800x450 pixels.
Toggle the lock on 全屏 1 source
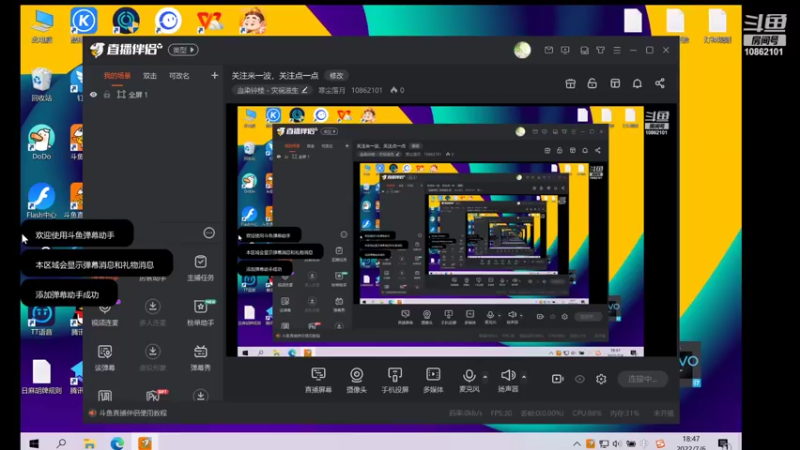107,94
